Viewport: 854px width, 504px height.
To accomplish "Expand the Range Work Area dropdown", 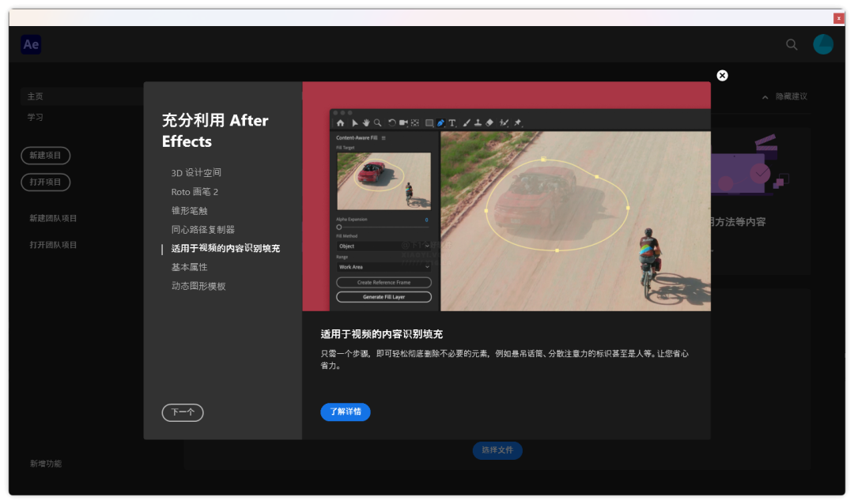I will point(384,267).
